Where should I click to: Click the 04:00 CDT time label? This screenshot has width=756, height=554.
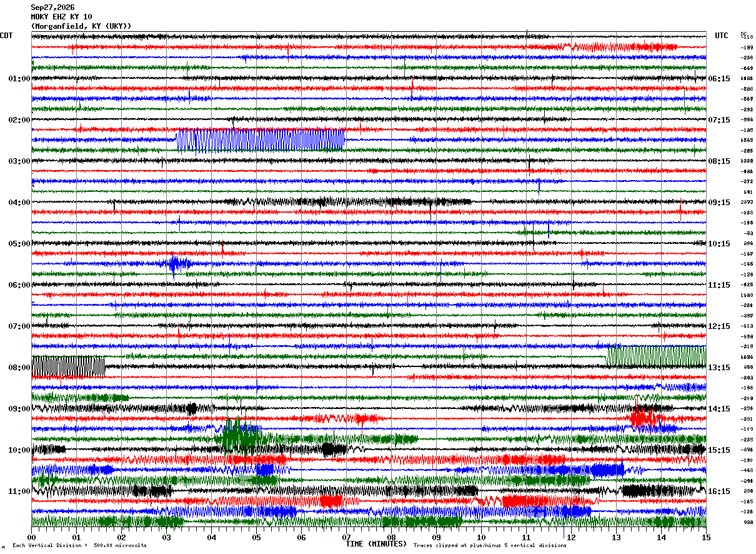pos(19,202)
